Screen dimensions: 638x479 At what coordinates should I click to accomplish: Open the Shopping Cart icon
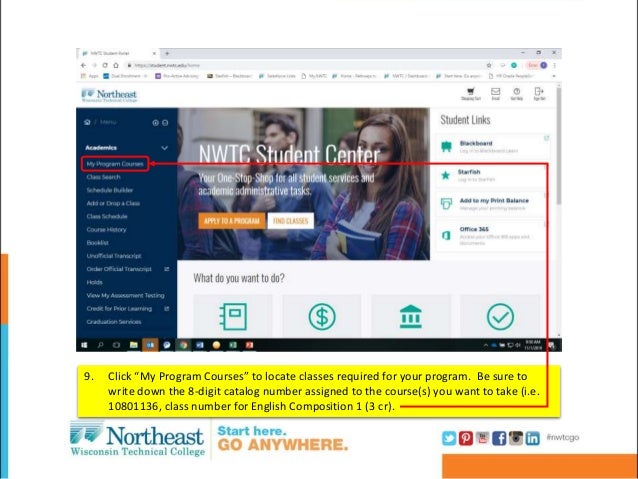tap(471, 91)
